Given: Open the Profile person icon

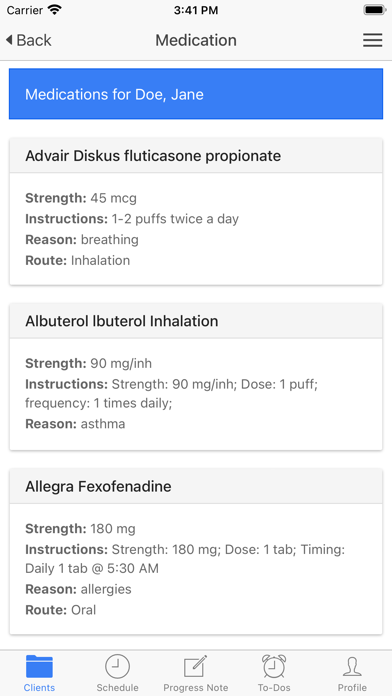Looking at the screenshot, I should click(x=352, y=666).
